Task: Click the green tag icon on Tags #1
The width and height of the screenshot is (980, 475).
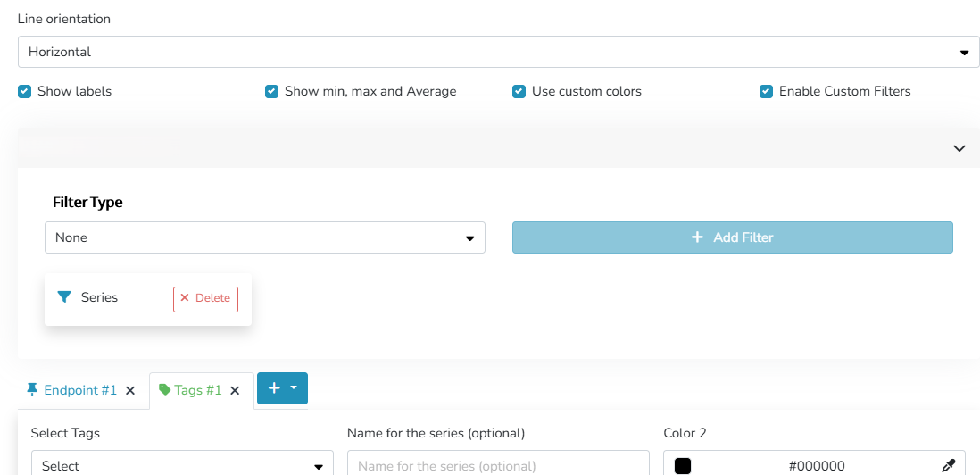Action: click(164, 390)
